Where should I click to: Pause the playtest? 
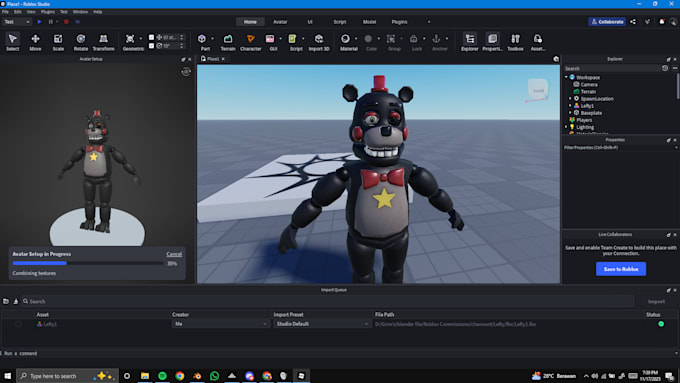click(x=51, y=22)
